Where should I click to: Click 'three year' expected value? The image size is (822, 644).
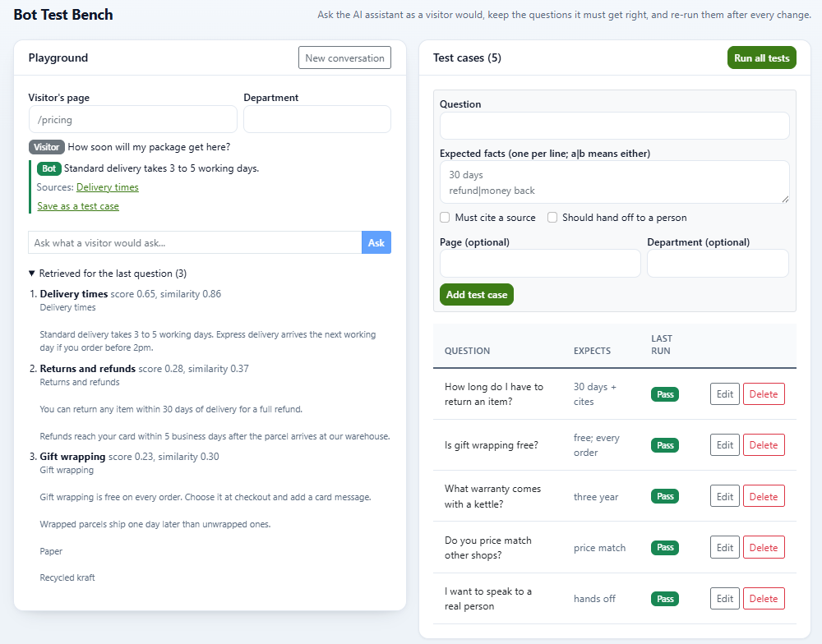coord(595,497)
